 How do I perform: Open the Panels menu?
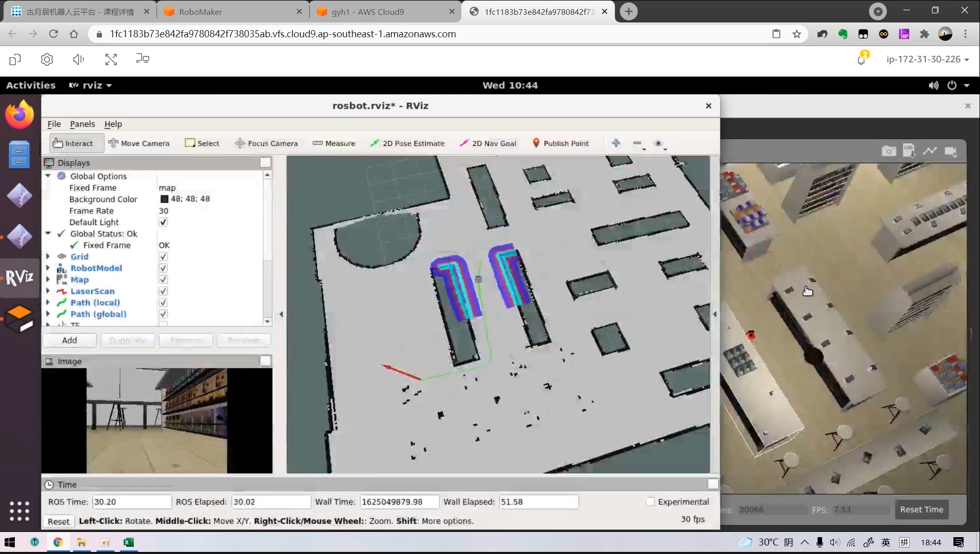coord(82,124)
